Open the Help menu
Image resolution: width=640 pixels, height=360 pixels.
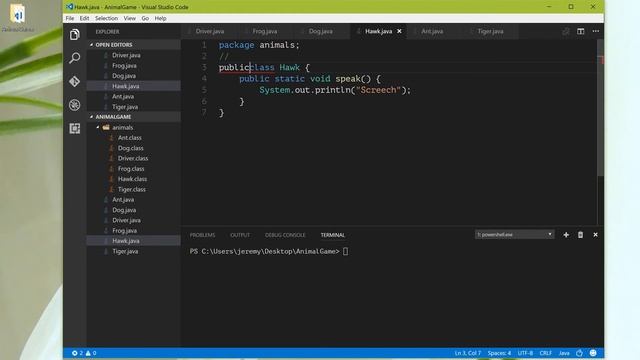(160, 18)
